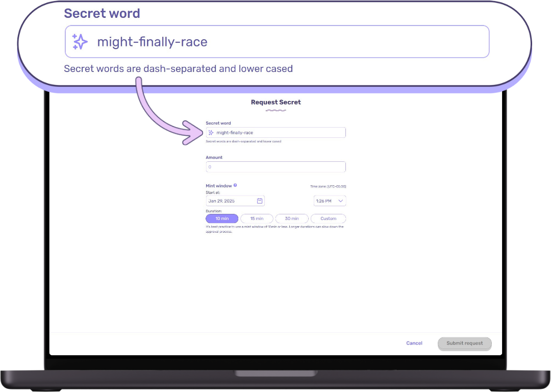This screenshot has width=551, height=392.
Task: Click the large sparkle icon in the enlarged callout
Action: pos(80,42)
